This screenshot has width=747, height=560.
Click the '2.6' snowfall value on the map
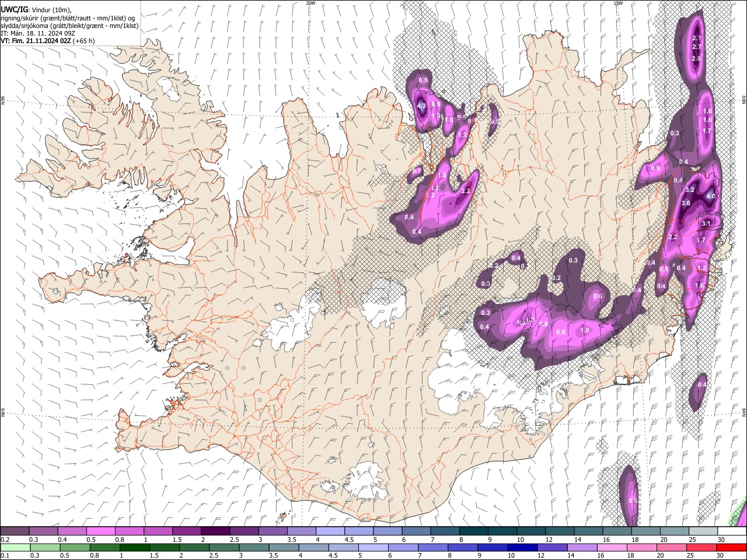coord(696,59)
